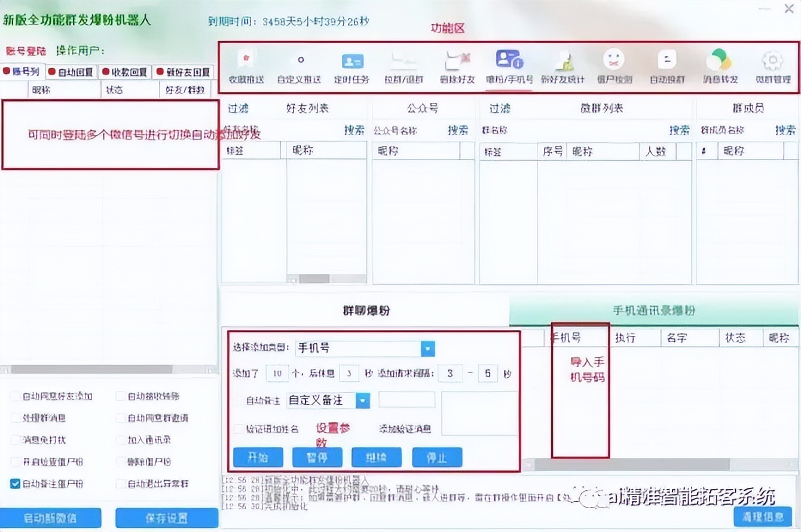The width and height of the screenshot is (801, 532).
Task: Open the 自定义推送 custom push tool
Action: pos(299,66)
